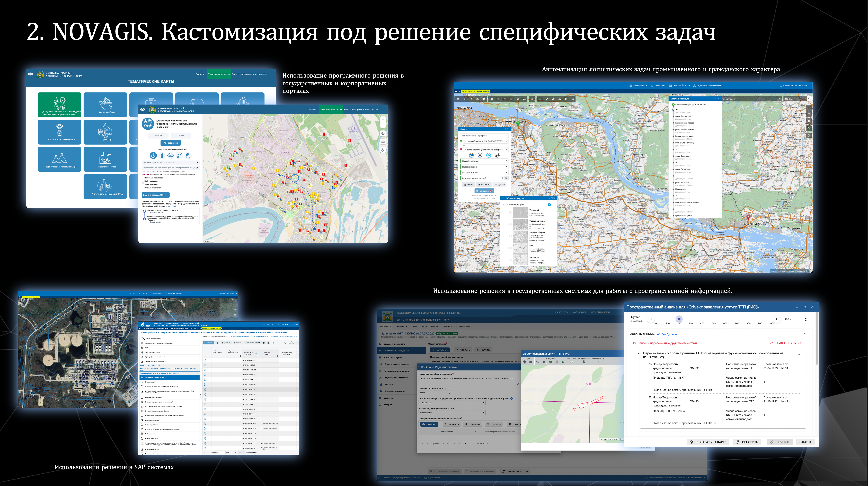Zoom out on the Нефтеюганск accessibility map
Screen dimensions: 868x486
click(x=383, y=125)
